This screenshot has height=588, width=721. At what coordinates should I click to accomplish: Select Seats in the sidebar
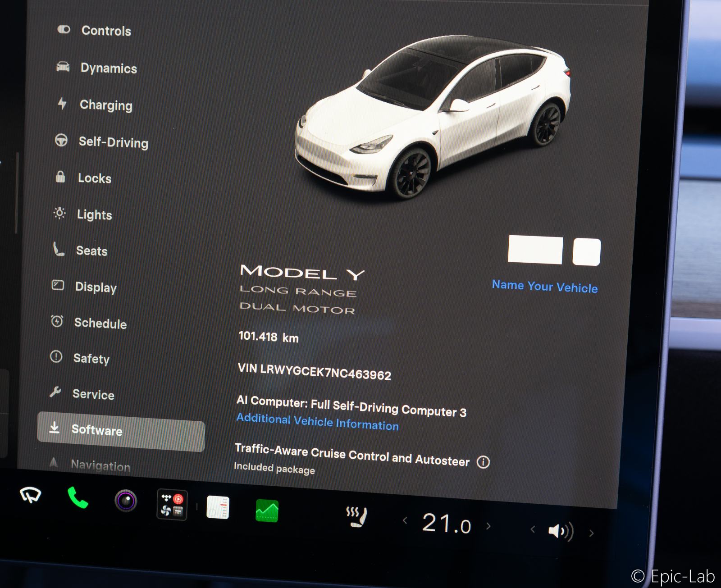point(91,251)
